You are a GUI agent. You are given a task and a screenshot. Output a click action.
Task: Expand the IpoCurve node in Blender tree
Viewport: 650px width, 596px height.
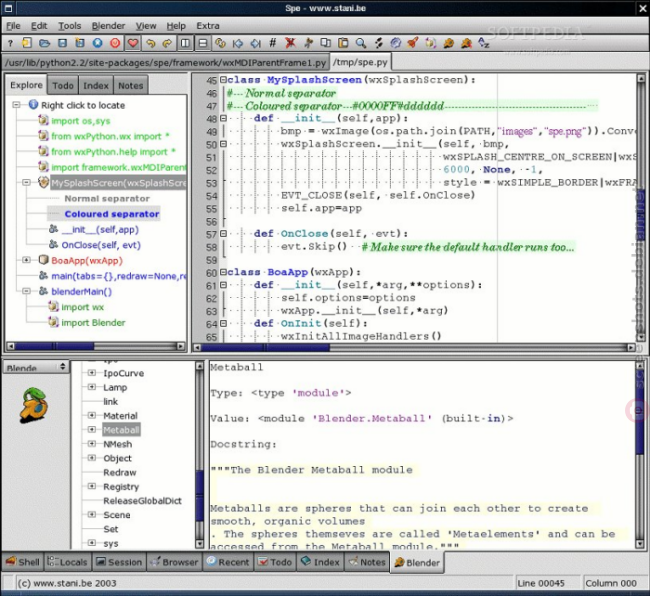[92, 373]
